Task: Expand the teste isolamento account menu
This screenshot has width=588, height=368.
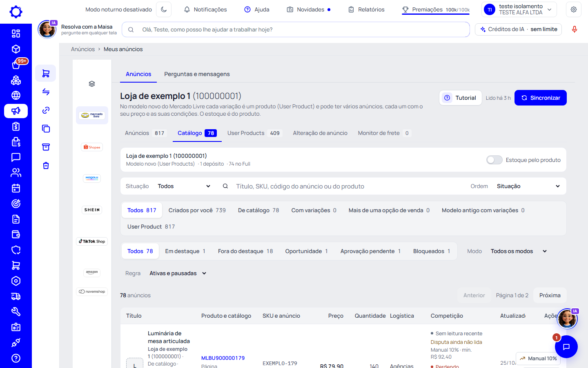Action: 519,9
